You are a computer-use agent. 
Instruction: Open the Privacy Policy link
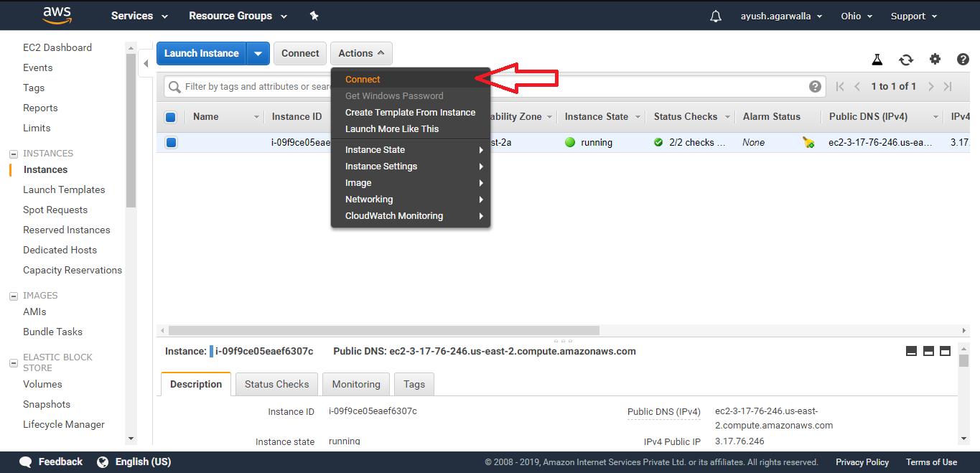[862, 462]
